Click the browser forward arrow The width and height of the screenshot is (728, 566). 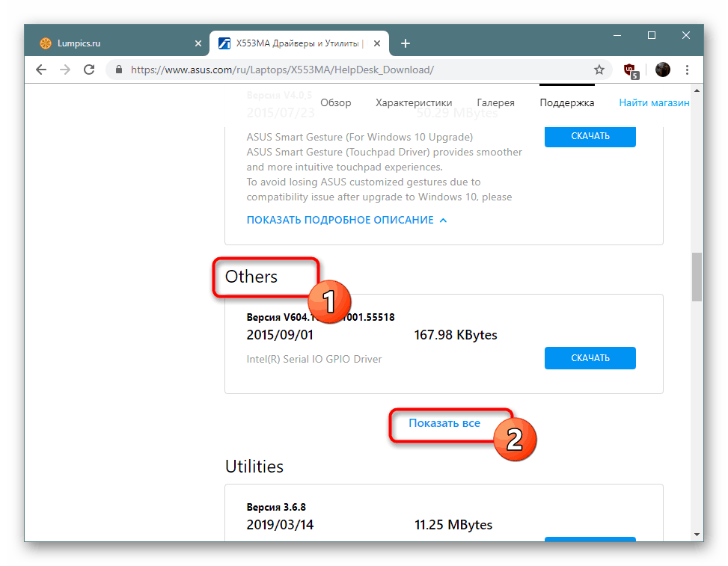[x=65, y=70]
